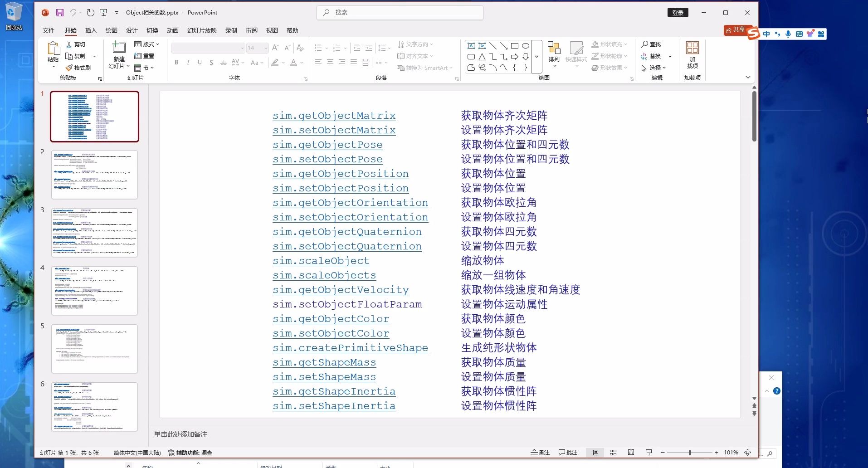Click the New Slide icon
Image resolution: width=868 pixels, height=468 pixels.
click(119, 48)
